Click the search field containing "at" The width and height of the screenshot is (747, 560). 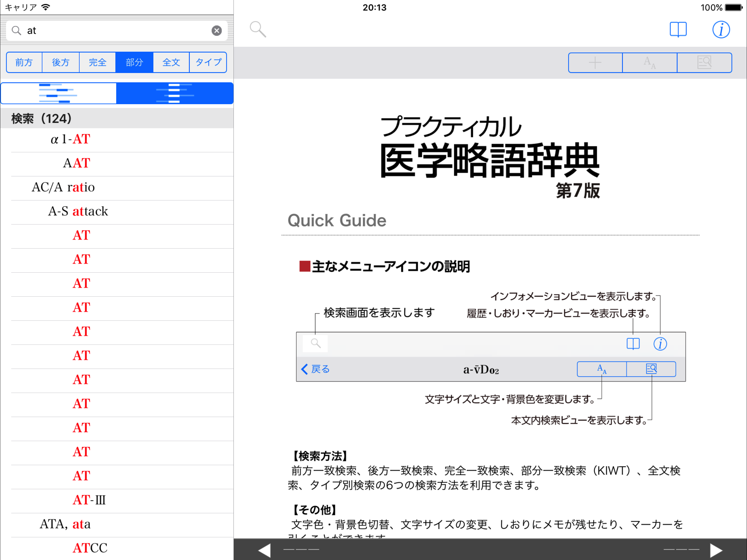(115, 31)
